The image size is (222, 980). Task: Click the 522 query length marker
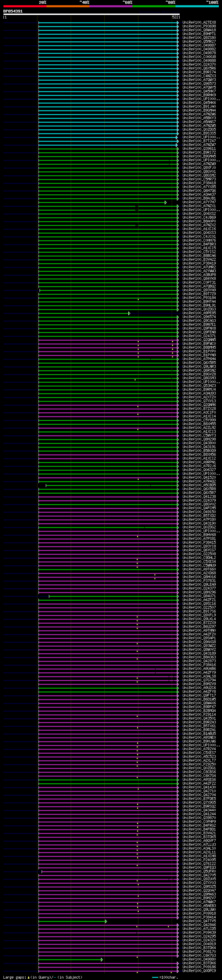coord(175,17)
